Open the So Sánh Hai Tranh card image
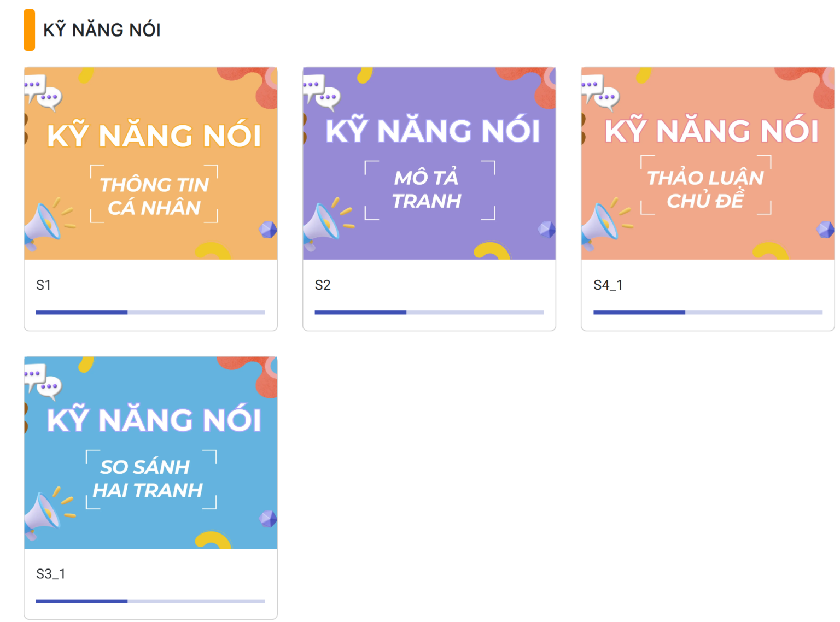 [x=150, y=453]
